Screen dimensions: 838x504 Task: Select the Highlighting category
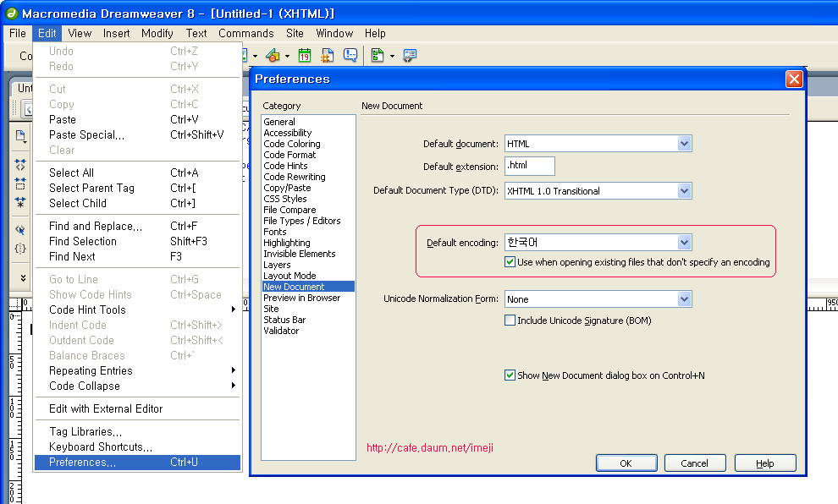(x=287, y=243)
